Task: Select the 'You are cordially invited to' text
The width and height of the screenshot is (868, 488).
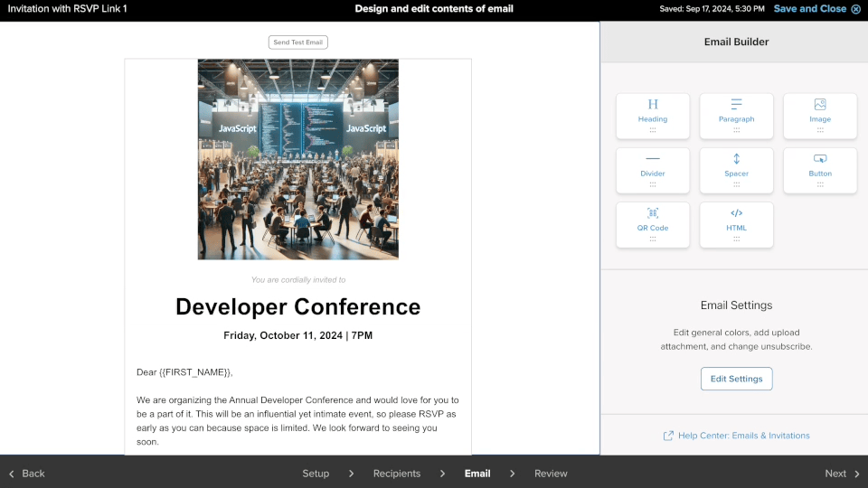Action: (297, 280)
